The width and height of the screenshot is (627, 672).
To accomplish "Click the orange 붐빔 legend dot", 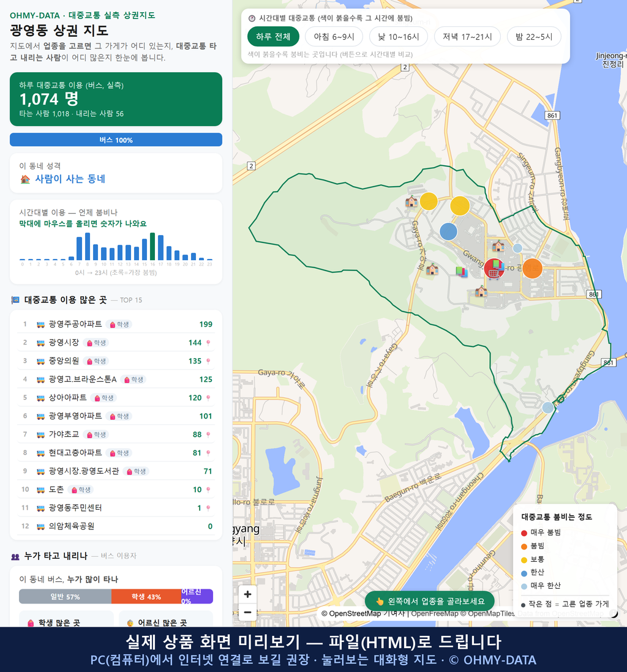I will tap(524, 547).
